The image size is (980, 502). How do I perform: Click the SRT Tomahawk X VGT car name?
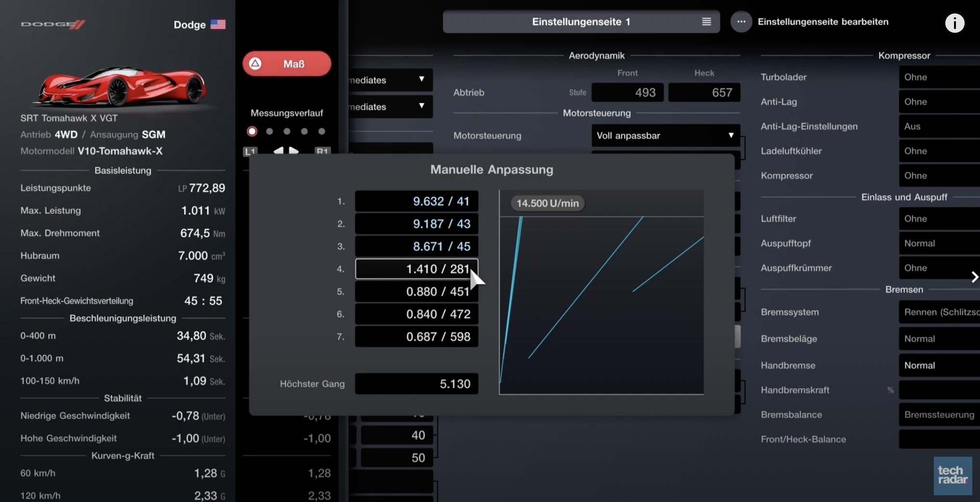69,118
